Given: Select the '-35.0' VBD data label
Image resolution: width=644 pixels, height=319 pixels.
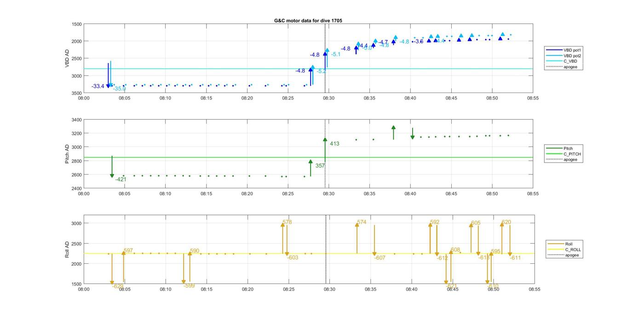Looking at the screenshot, I should click(x=120, y=89).
